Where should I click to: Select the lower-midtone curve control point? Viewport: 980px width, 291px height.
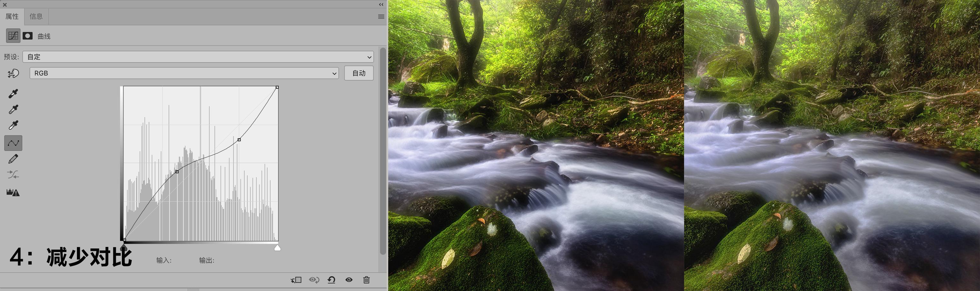pyautogui.click(x=177, y=172)
